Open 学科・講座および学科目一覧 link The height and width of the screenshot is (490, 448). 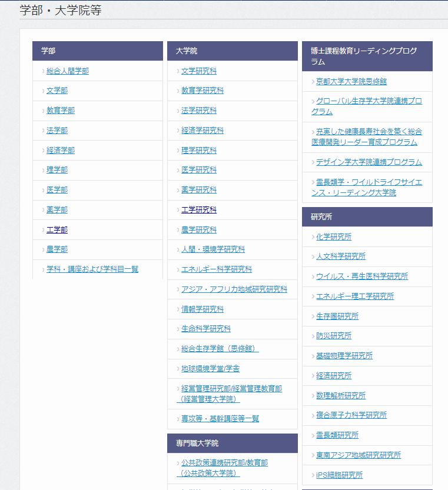[92, 269]
